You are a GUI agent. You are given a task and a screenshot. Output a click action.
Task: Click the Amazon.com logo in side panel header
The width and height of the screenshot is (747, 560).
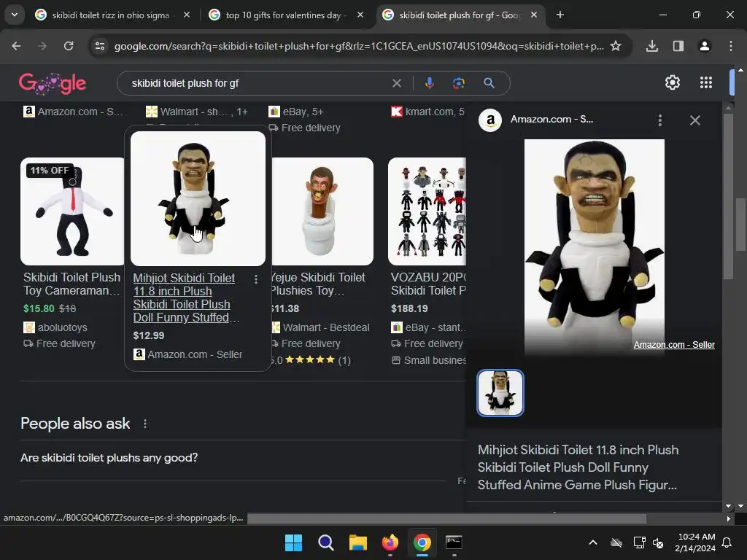point(490,120)
